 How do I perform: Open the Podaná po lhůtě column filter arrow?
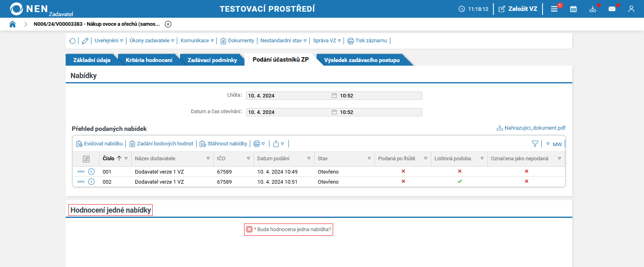point(426,158)
